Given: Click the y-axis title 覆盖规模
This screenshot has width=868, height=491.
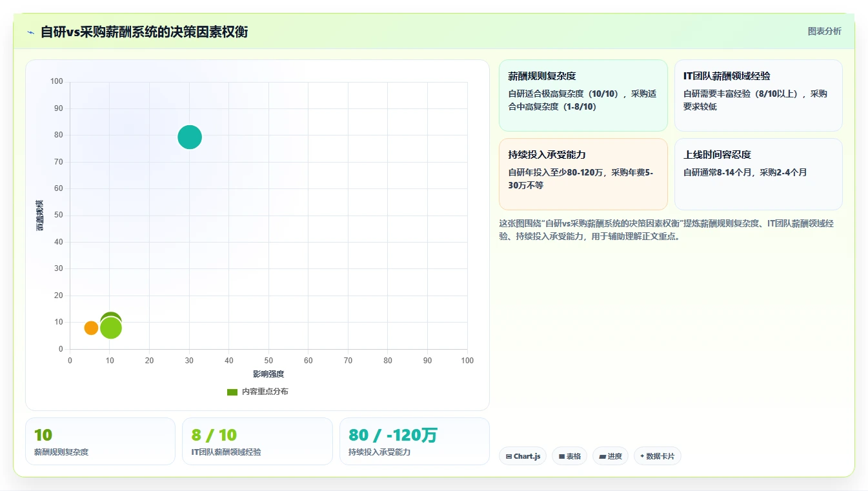Looking at the screenshot, I should pyautogui.click(x=39, y=215).
